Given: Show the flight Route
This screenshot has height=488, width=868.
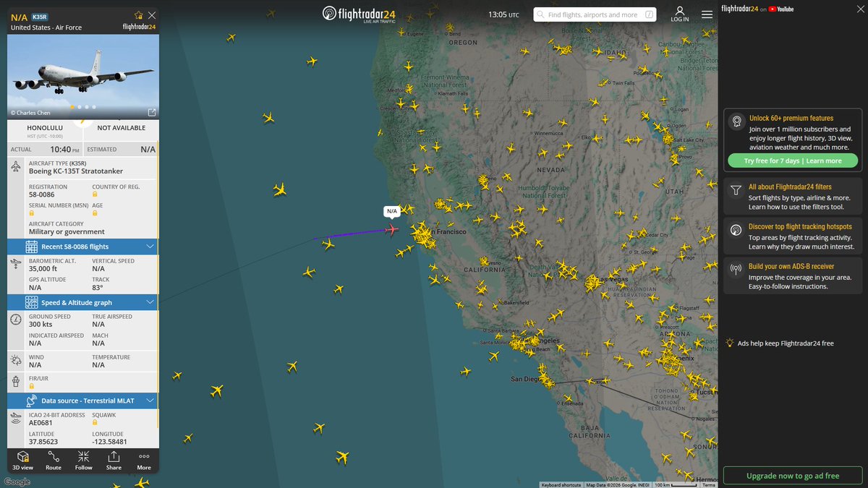Looking at the screenshot, I should coord(54,461).
